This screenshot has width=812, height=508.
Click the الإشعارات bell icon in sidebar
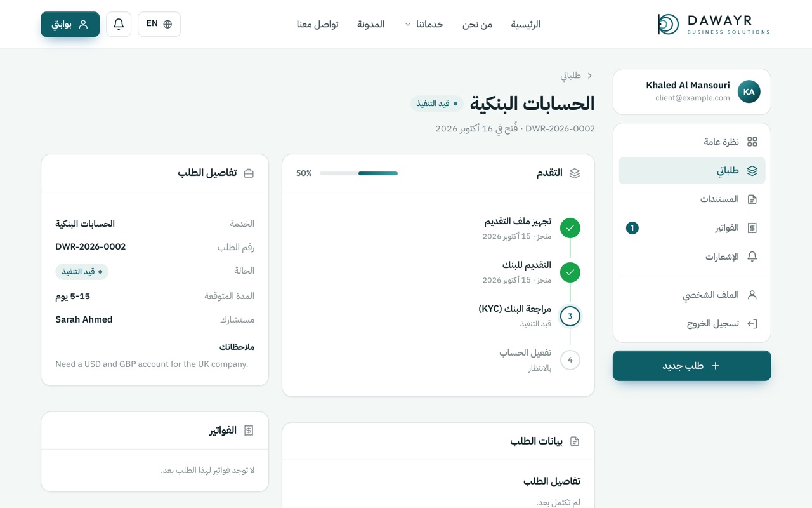click(x=752, y=257)
